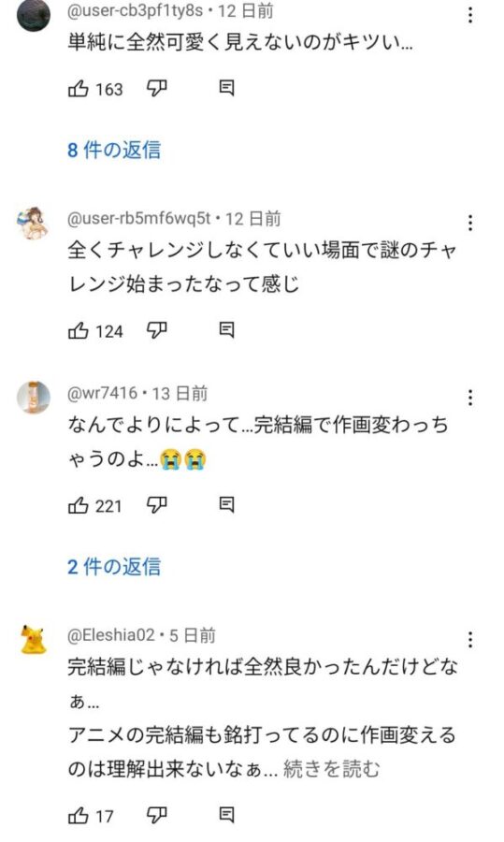Screen dimensions: 504x842
Task: Open three-dot menu for @wr7416 comment
Action: [x=470, y=398]
